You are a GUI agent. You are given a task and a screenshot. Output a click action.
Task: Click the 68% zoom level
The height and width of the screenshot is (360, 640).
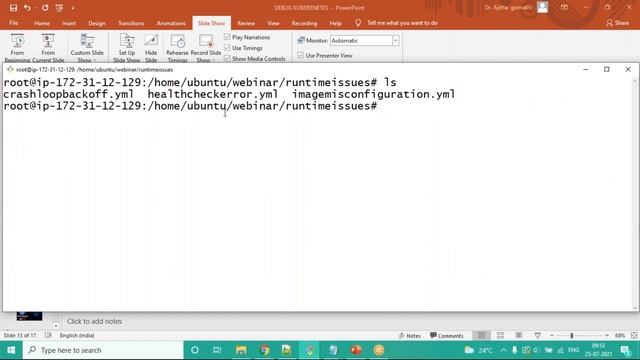(x=620, y=336)
